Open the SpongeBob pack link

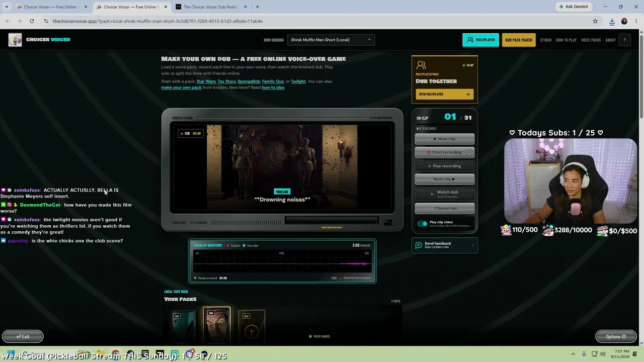(x=249, y=81)
